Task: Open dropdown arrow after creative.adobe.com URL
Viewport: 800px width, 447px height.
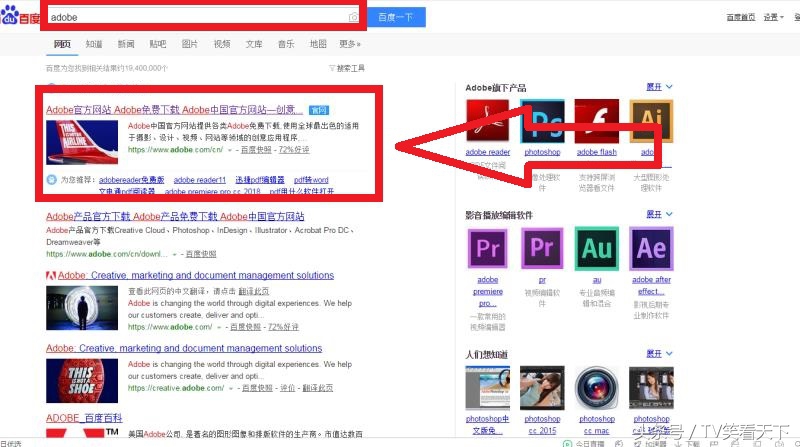Action: [x=231, y=388]
